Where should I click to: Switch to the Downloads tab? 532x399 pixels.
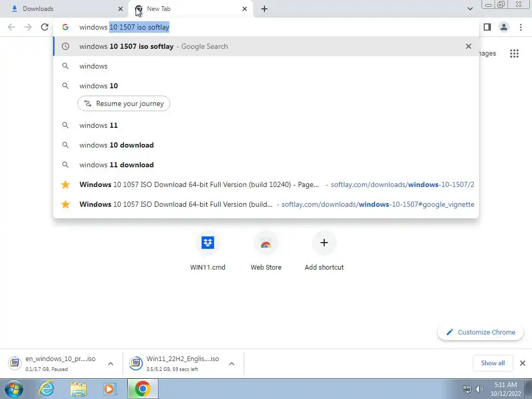click(x=64, y=9)
